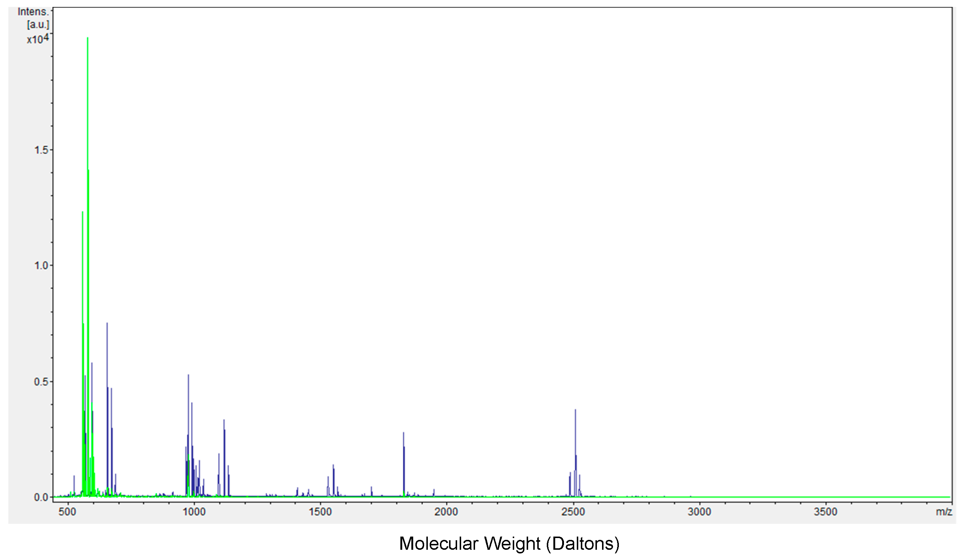
Task: Click the 1.5 label on the intensity axis
Action: pos(41,150)
